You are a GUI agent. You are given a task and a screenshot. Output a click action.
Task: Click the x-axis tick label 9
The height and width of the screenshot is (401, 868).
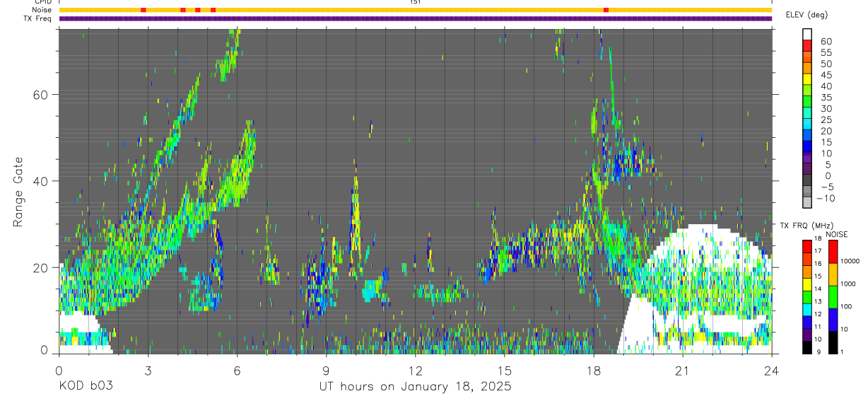pyautogui.click(x=326, y=371)
